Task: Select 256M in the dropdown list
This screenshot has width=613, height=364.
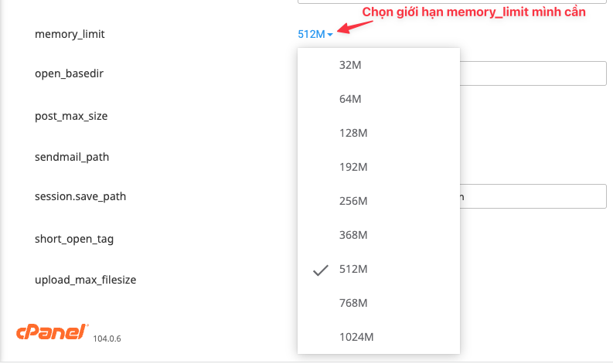Action: click(379, 201)
